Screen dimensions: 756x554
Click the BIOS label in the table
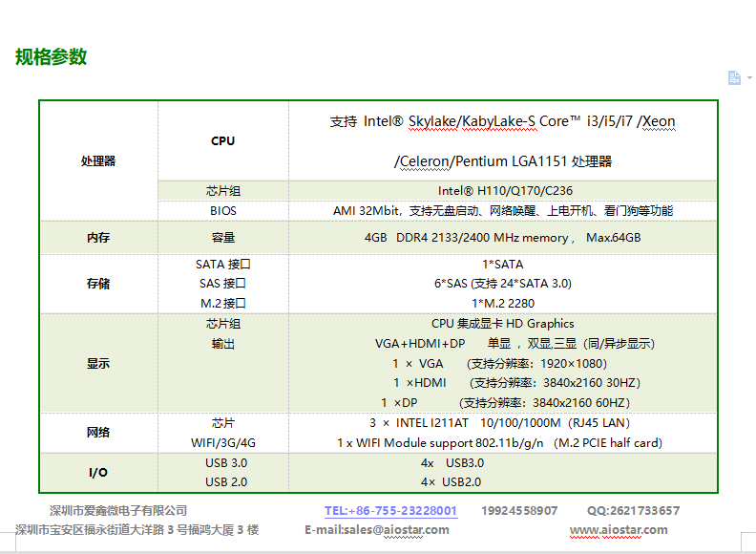[x=223, y=210]
